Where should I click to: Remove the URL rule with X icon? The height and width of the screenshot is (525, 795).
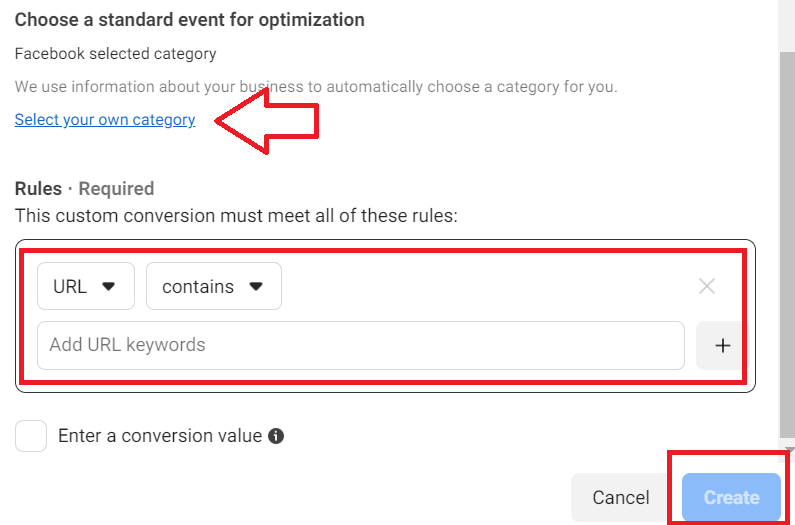pyautogui.click(x=707, y=286)
